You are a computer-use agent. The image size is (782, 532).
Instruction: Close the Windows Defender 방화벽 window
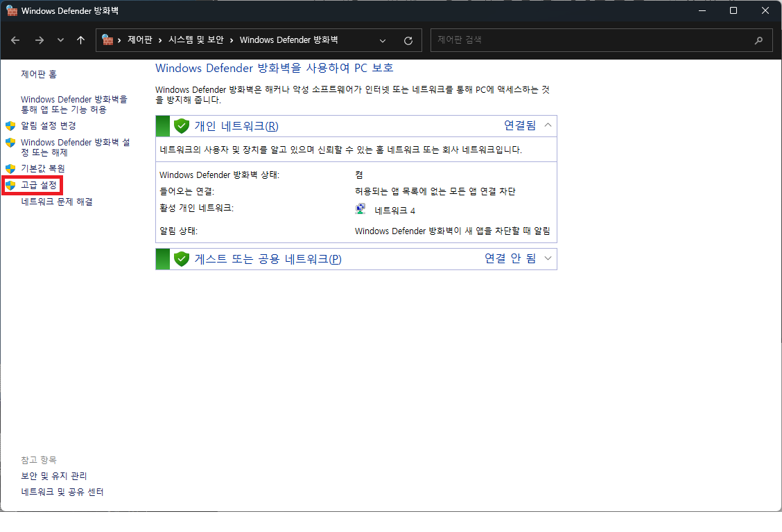[x=765, y=10]
